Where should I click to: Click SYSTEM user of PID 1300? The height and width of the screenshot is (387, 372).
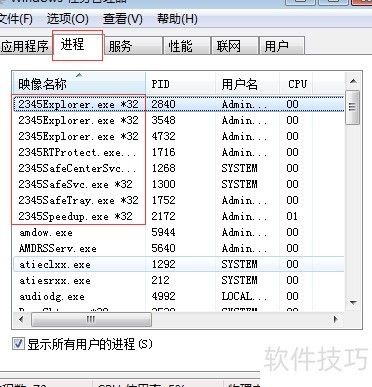coord(239,184)
